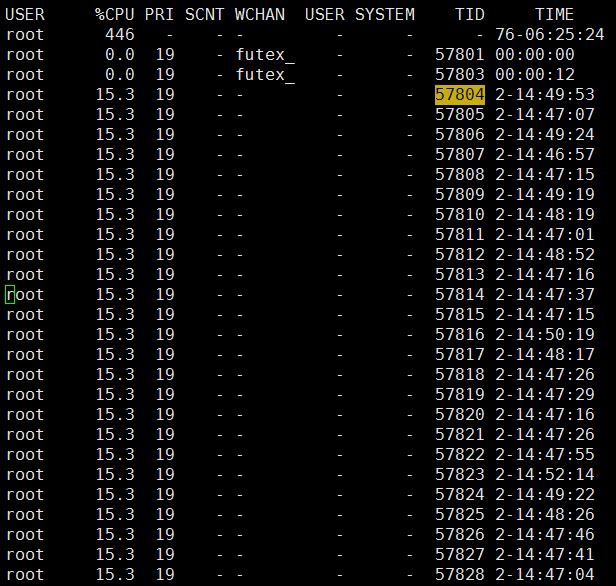Click futex_ in the 57803 row

click(265, 75)
